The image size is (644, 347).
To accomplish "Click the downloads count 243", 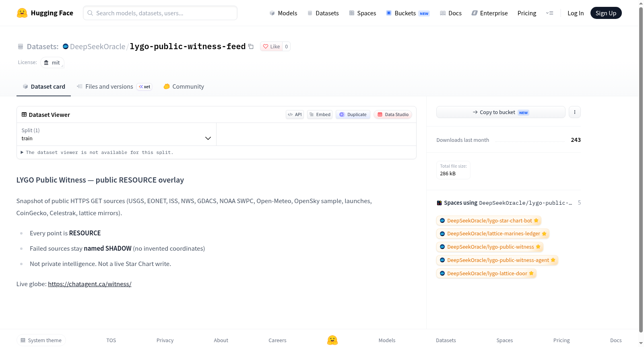I will coord(576,140).
